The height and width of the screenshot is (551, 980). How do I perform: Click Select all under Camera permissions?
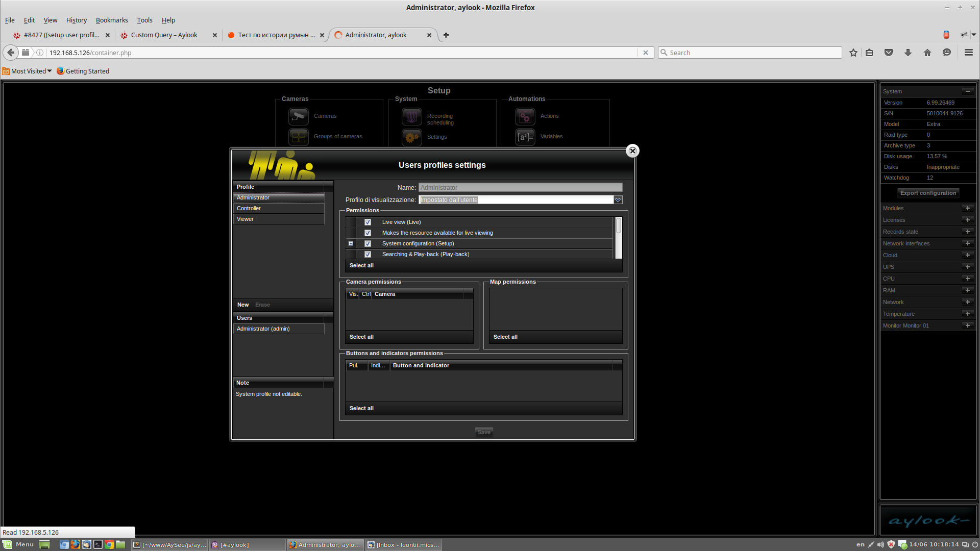pos(361,337)
